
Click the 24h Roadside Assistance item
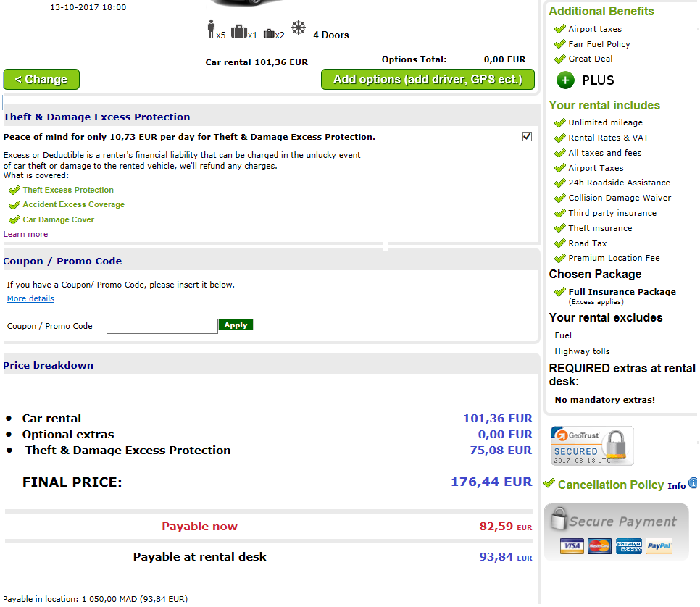(619, 183)
